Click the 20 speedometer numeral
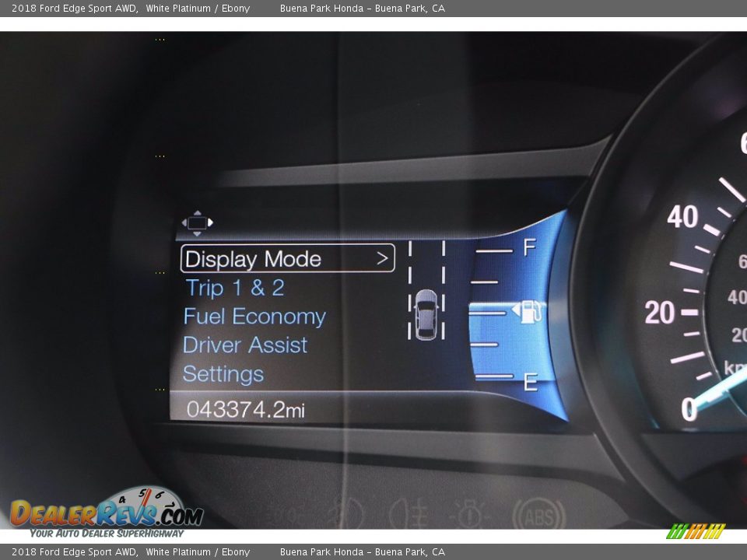This screenshot has height=560, width=747. point(660,313)
